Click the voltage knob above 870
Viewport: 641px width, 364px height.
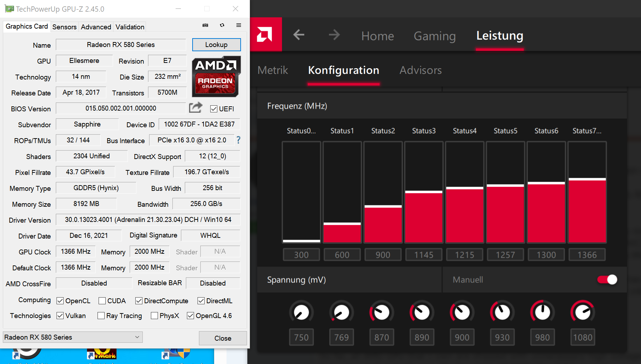coord(382,312)
